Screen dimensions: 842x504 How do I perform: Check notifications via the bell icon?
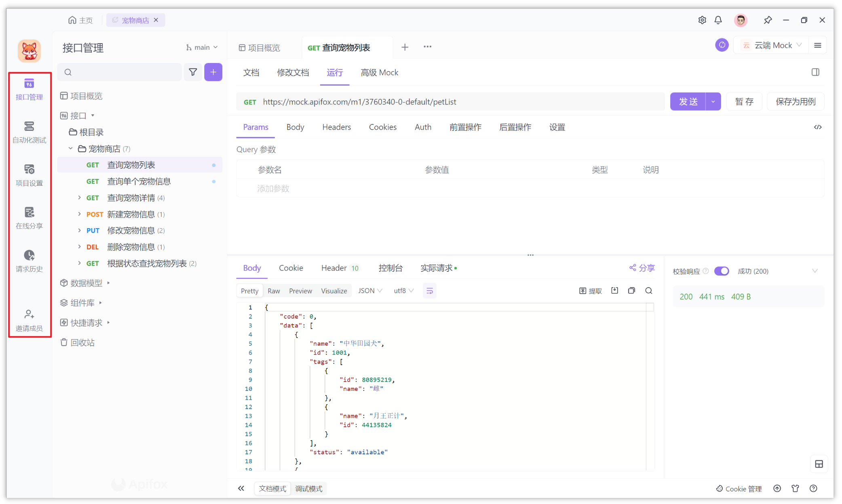point(718,20)
